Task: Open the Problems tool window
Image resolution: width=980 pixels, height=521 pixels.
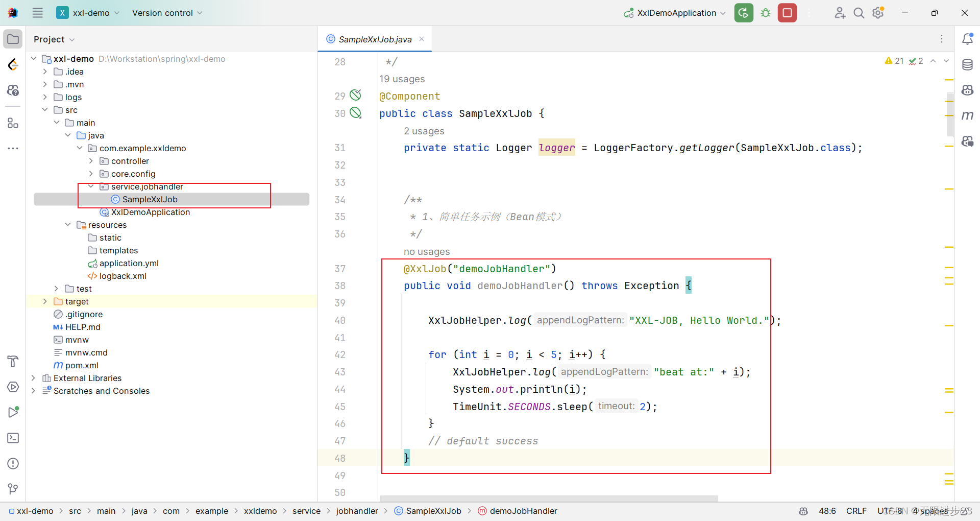Action: (13, 464)
